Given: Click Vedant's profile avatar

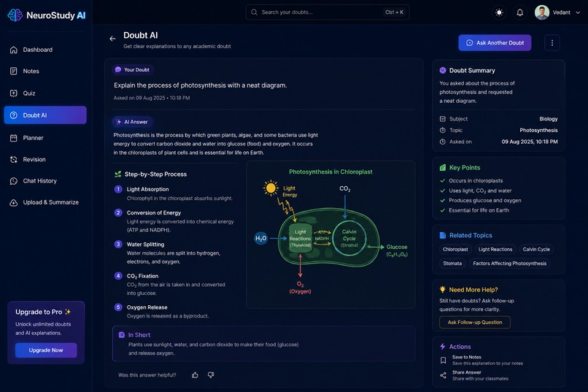Looking at the screenshot, I should (x=542, y=12).
